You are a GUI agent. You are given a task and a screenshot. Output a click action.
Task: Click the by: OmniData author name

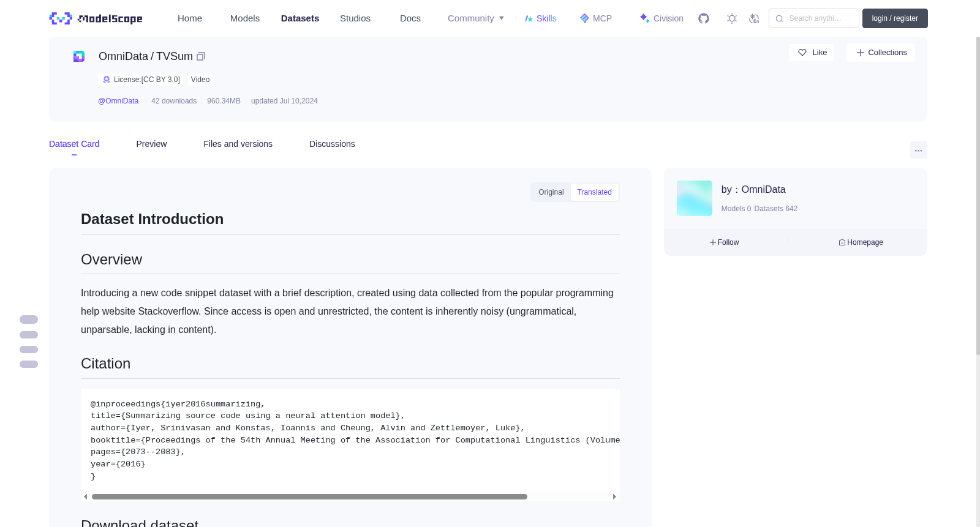tap(753, 190)
